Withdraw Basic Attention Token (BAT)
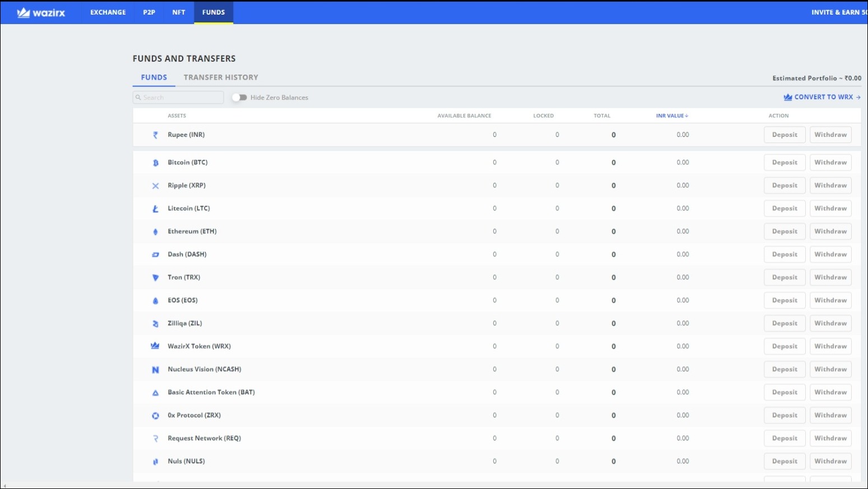Viewport: 868px width, 489px height. 830,393
